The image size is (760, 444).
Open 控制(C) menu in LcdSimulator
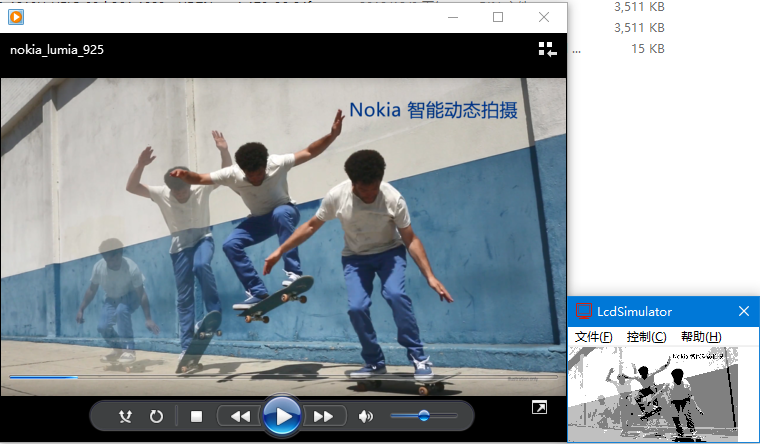tap(646, 336)
